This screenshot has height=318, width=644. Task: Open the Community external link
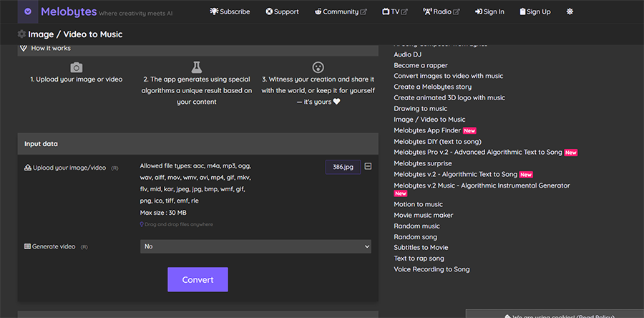tap(341, 11)
